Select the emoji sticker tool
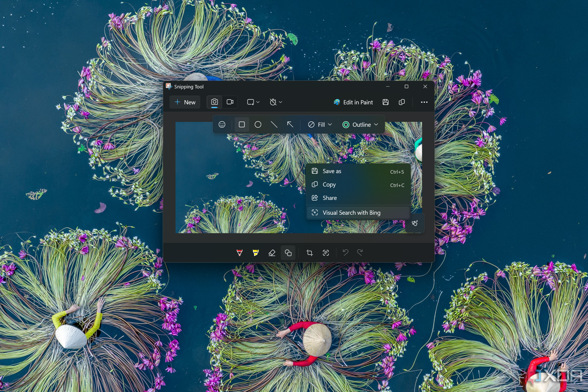This screenshot has height=392, width=588. click(x=221, y=125)
